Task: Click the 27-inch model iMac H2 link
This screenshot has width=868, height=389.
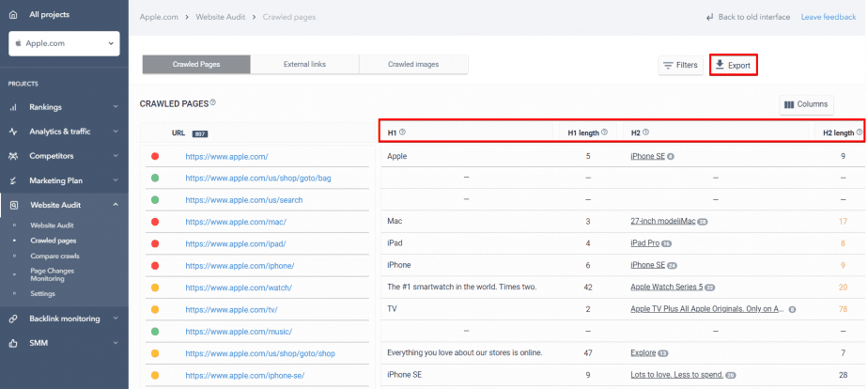Action: [x=663, y=222]
